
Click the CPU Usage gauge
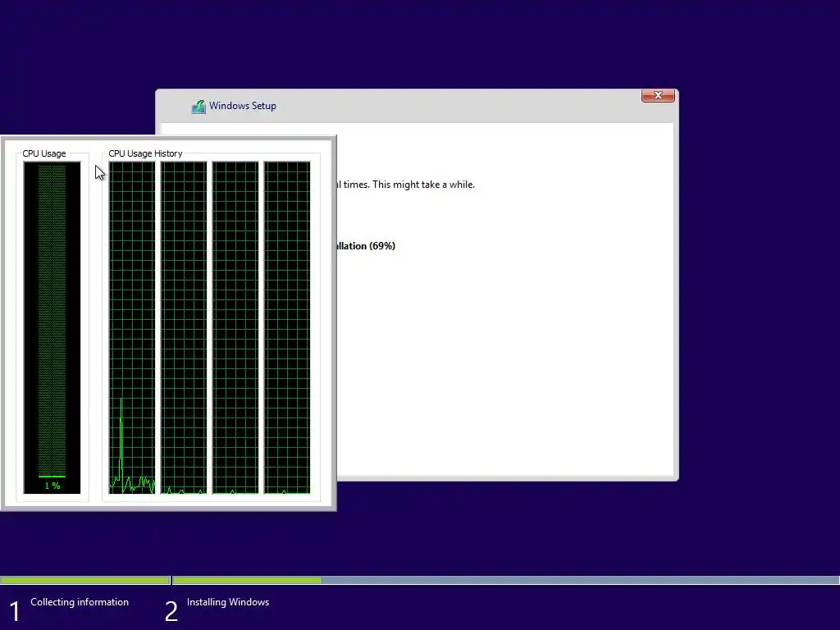coord(52,327)
